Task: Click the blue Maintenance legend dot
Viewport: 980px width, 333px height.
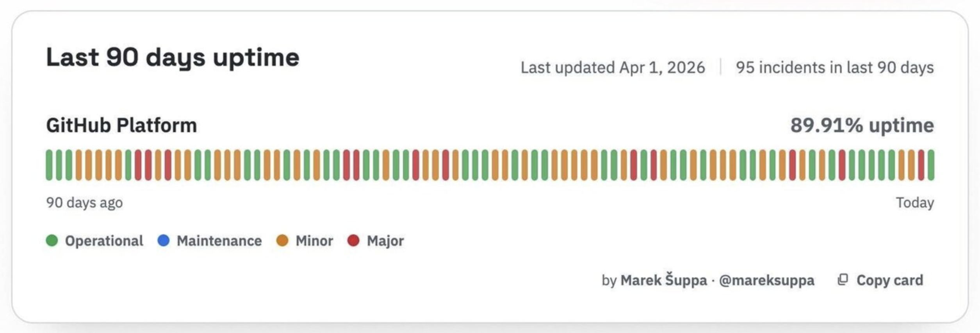Action: [x=164, y=240]
